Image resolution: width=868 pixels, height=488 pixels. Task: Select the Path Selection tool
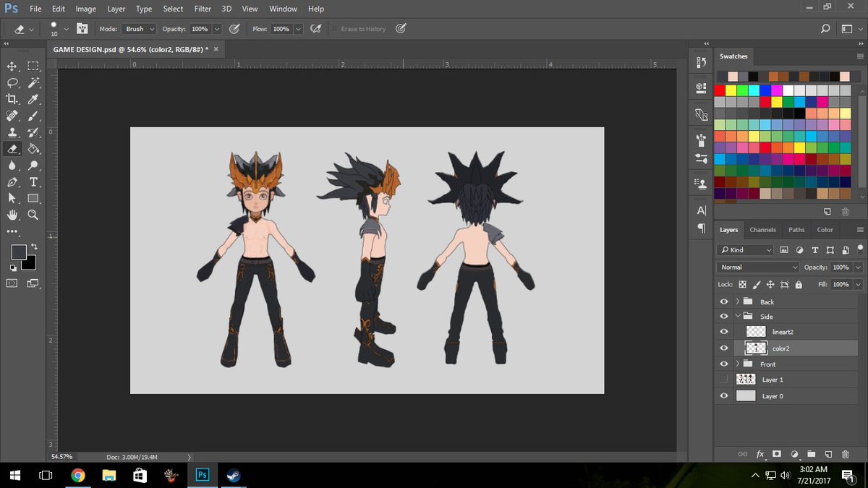[x=12, y=198]
